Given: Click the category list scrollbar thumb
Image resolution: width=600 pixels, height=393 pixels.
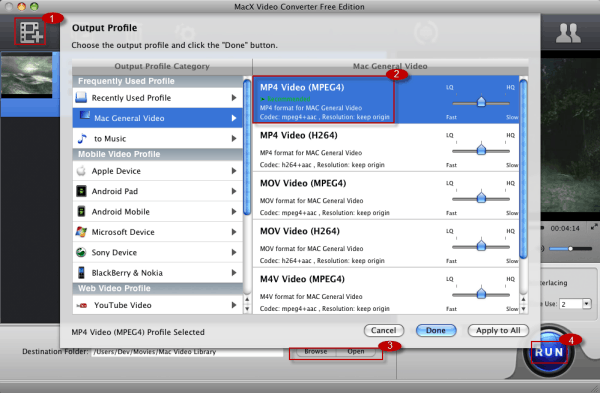Looking at the screenshot, I should [x=247, y=147].
